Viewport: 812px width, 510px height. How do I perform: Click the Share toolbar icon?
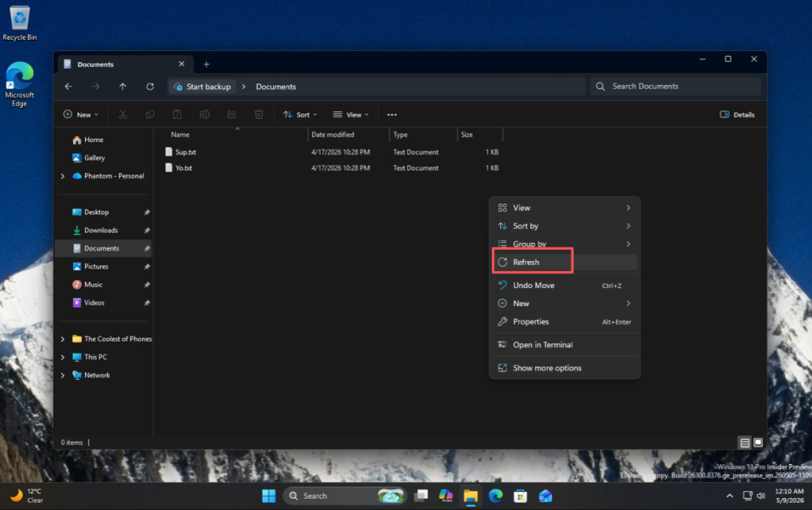[232, 114]
